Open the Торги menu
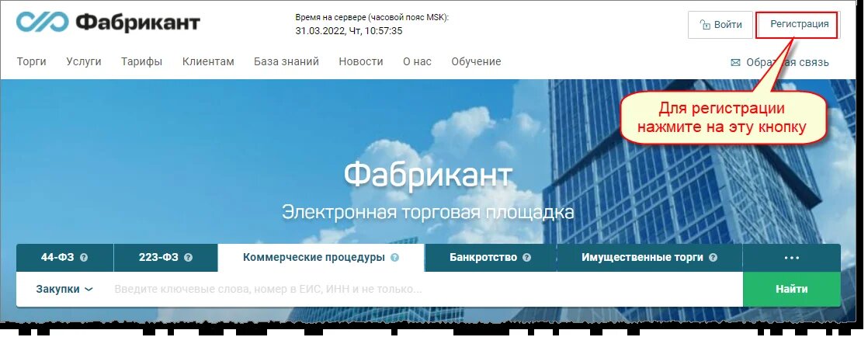 (x=32, y=61)
